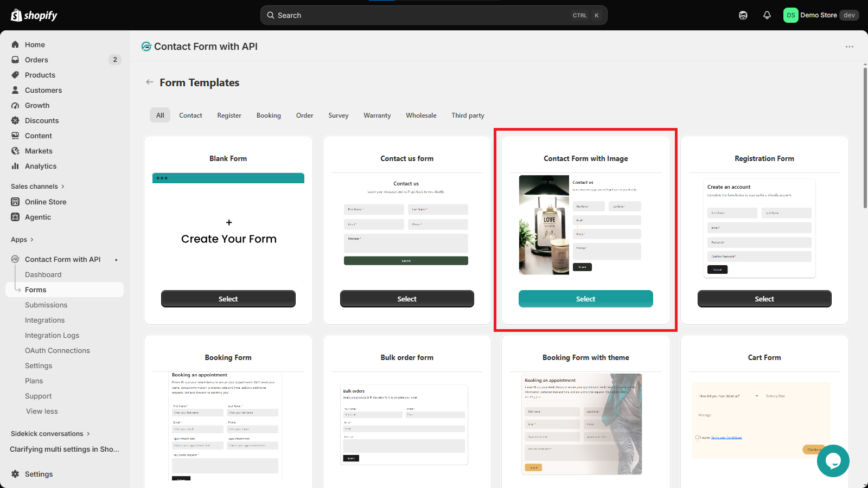Open the page more-actions menu
Image resolution: width=868 pixels, height=488 pixels.
850,47
